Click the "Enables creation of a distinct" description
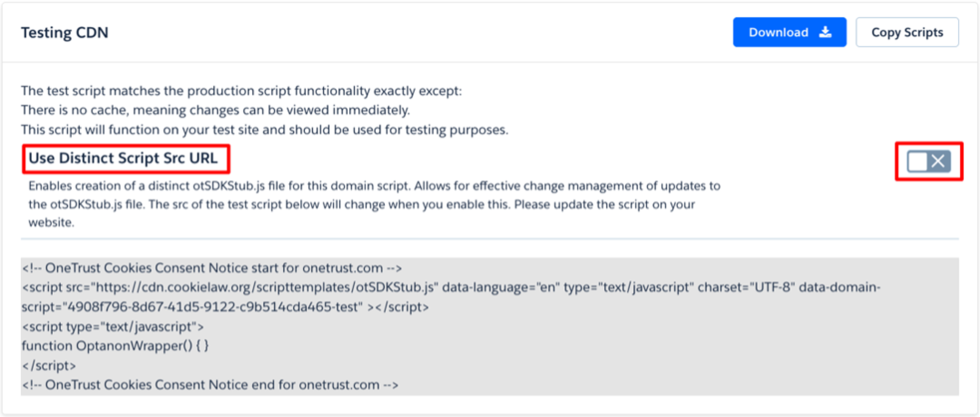This screenshot has height=417, width=980. pyautogui.click(x=374, y=186)
